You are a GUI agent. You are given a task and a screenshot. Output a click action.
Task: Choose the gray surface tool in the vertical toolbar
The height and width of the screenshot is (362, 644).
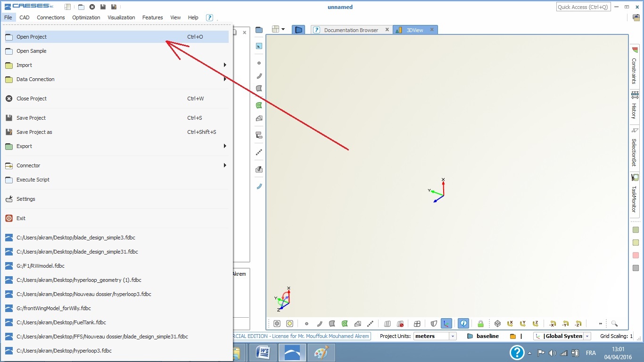259,89
